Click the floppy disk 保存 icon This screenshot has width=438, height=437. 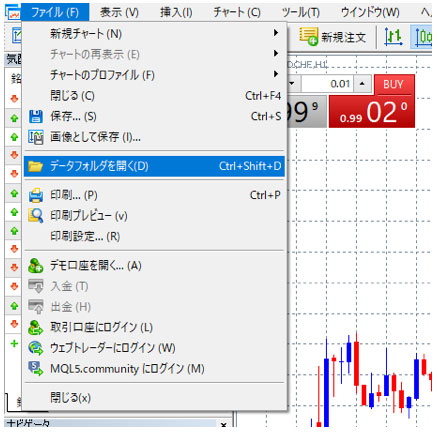point(36,117)
